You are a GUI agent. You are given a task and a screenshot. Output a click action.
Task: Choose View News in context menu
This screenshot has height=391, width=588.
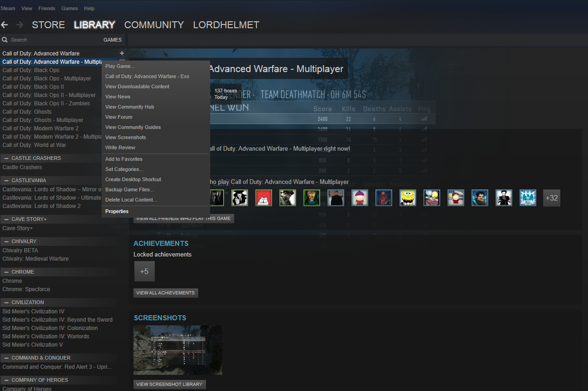click(156, 97)
